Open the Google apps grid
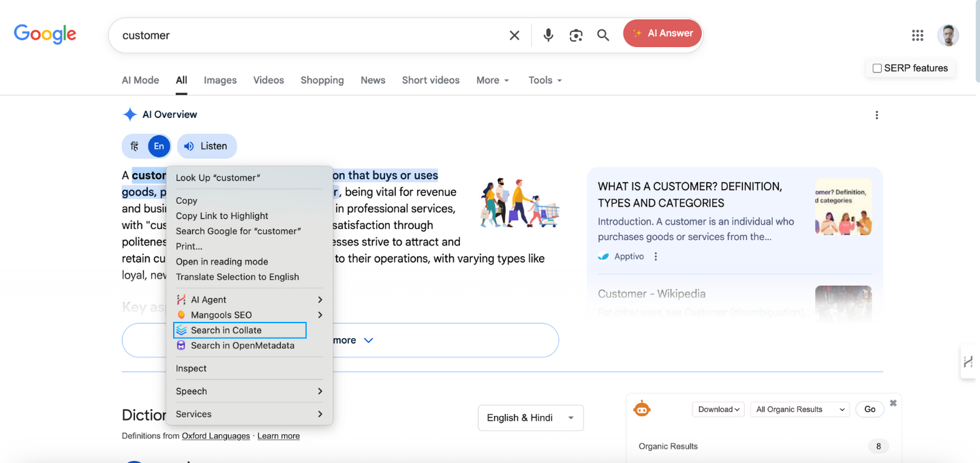The width and height of the screenshot is (980, 463). tap(918, 35)
